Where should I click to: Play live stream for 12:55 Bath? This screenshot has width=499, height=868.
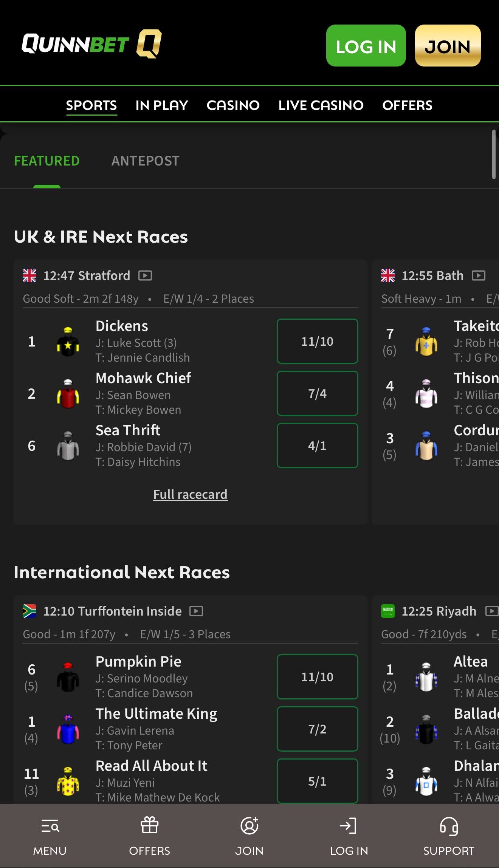click(x=479, y=275)
